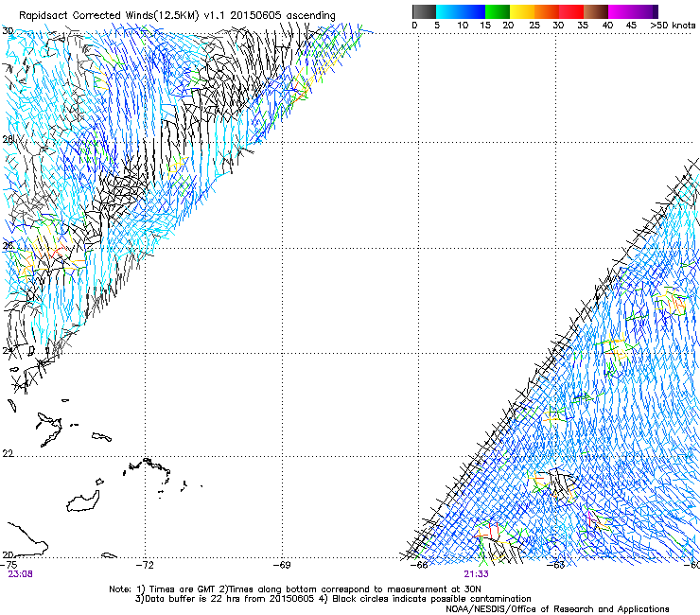
Task: Click the -69 longitude axis label
Action: coord(282,565)
